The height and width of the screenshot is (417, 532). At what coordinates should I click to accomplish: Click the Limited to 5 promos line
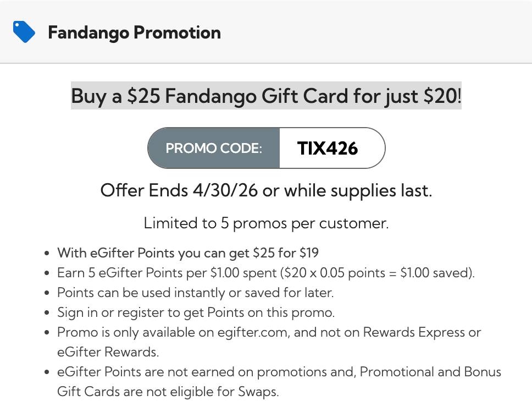(266, 223)
